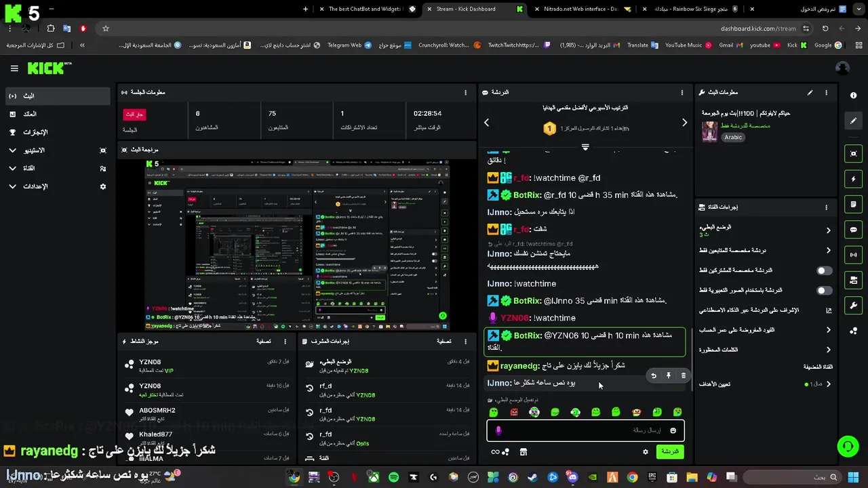Edit stream info with pencil icon in panel header
Screen dimensions: 868x488
[810, 92]
